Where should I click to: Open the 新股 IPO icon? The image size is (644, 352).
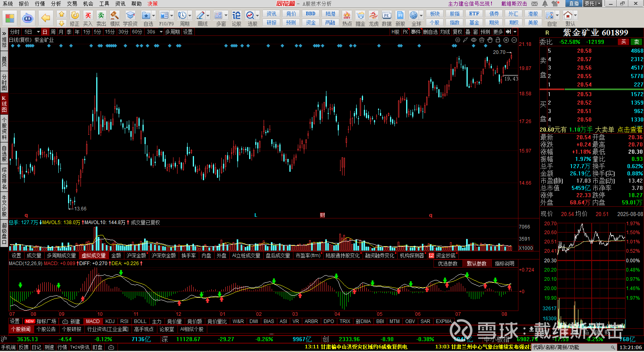400,15
